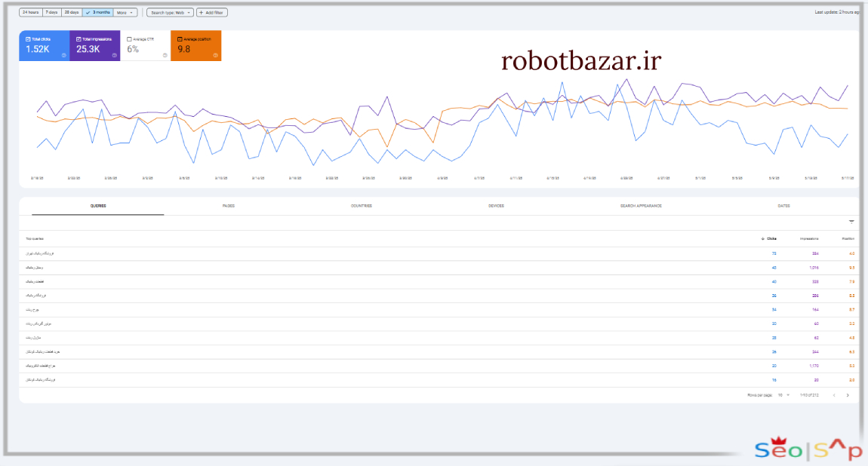Click the 9.5 position cell
Viewport: 868px width, 466px height.
pos(852,268)
